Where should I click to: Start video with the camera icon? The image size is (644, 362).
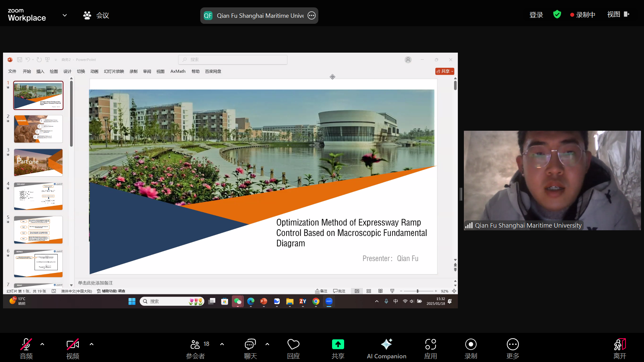coord(73,349)
